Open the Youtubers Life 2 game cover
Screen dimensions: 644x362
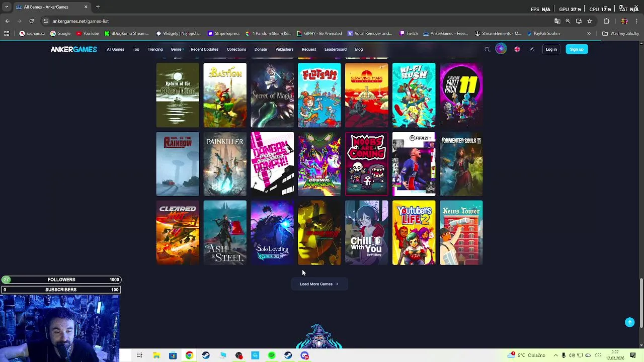pos(414,233)
